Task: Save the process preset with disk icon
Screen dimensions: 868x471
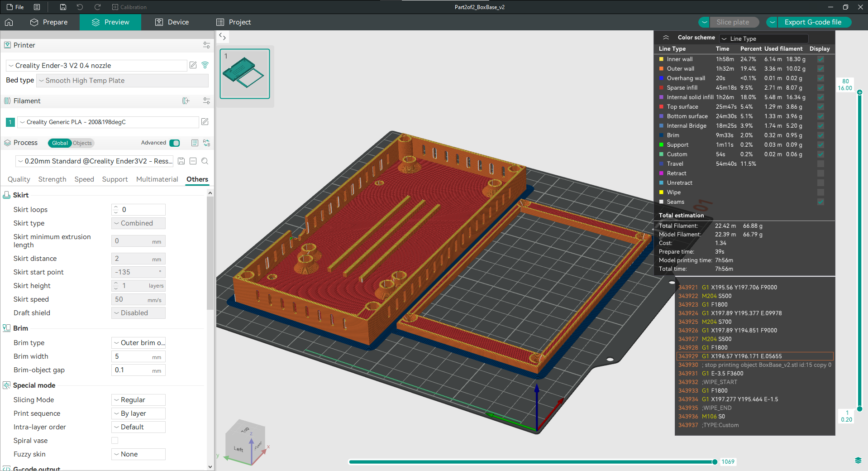Action: point(181,161)
